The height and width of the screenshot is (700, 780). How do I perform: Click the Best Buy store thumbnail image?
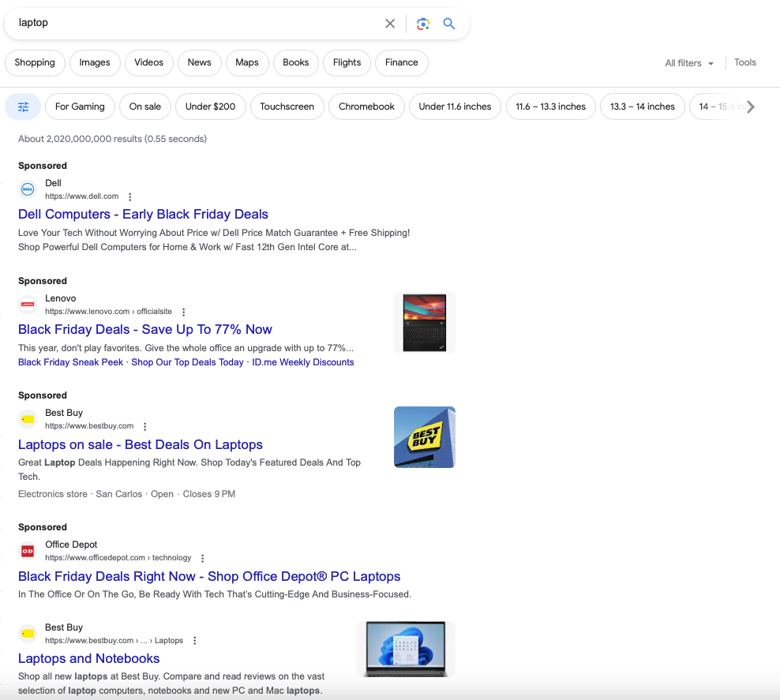click(424, 437)
